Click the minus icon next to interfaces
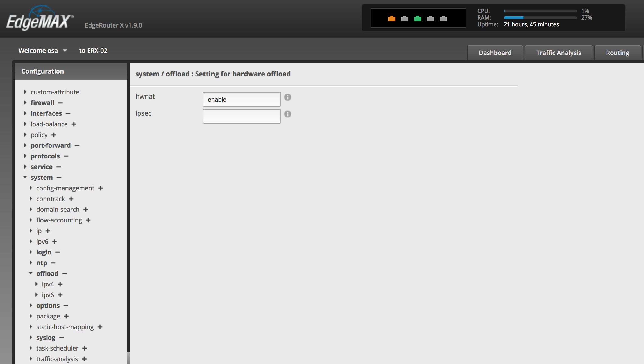The width and height of the screenshot is (644, 364). pos(68,113)
